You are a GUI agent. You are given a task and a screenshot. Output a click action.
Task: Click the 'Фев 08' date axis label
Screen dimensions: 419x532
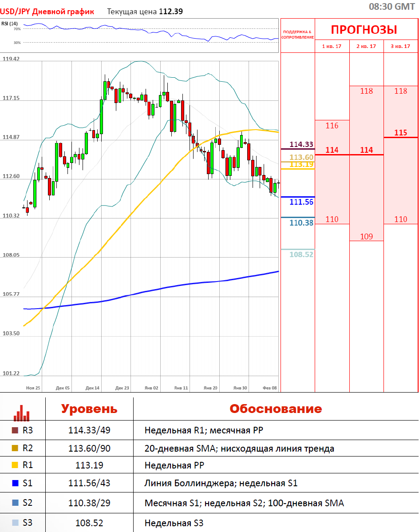270,388
